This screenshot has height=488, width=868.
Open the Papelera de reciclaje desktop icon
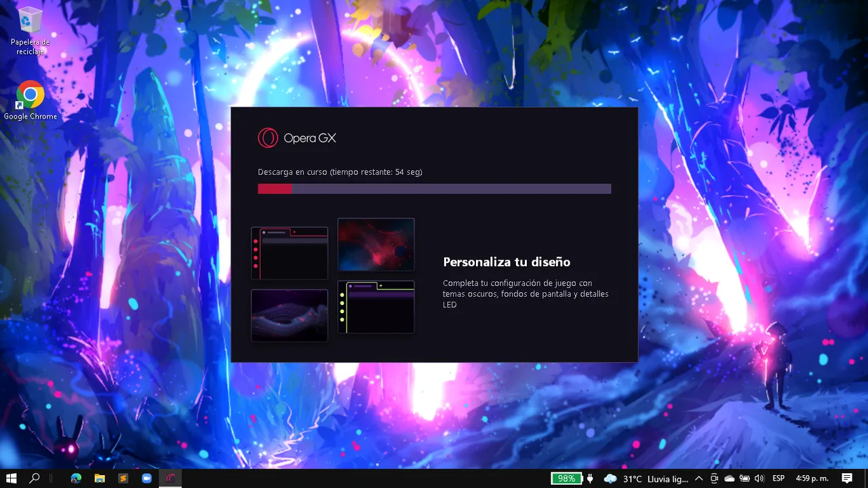click(30, 31)
